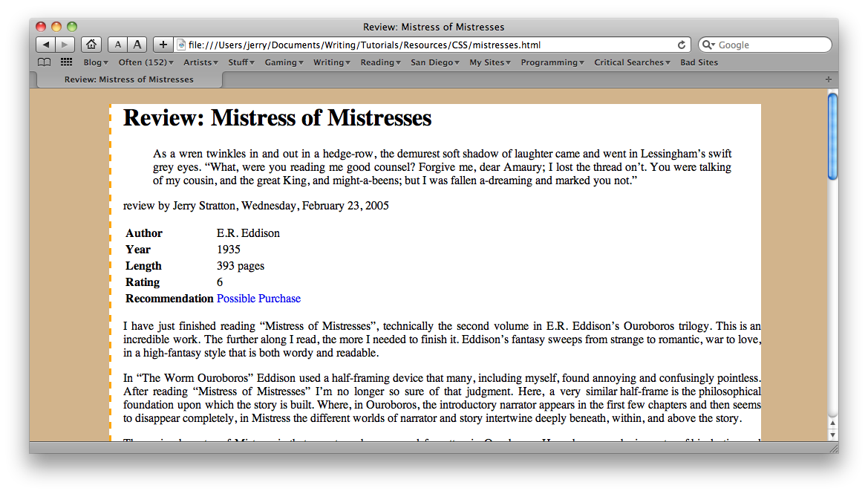The height and width of the screenshot is (494, 868).
Task: Increase text size with large A button
Action: click(137, 45)
